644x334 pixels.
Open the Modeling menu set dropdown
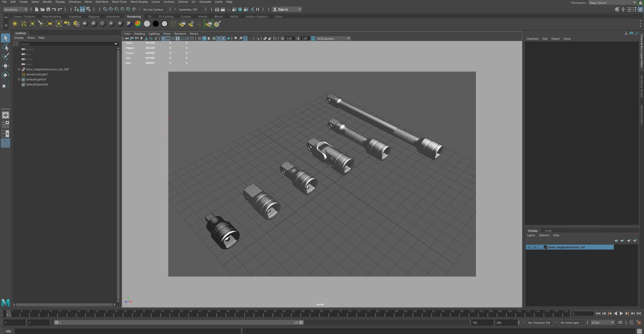[16, 10]
